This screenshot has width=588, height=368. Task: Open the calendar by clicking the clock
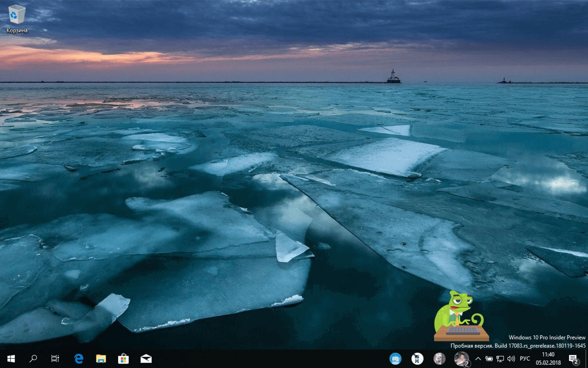coord(548,358)
